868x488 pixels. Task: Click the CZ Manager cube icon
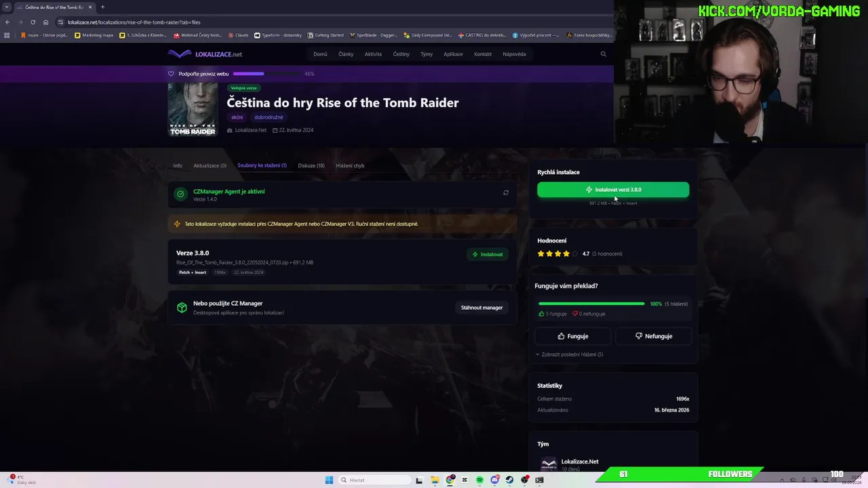pyautogui.click(x=182, y=308)
